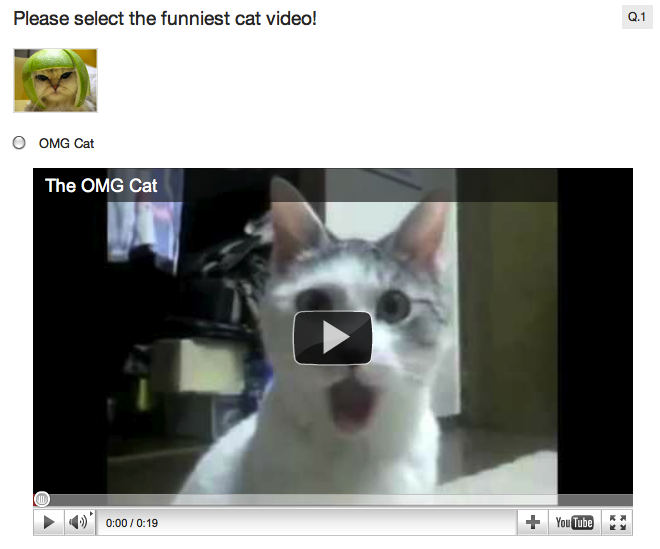The image size is (660, 549).
Task: Click the 'OMG Cat' option label
Action: coord(66,144)
